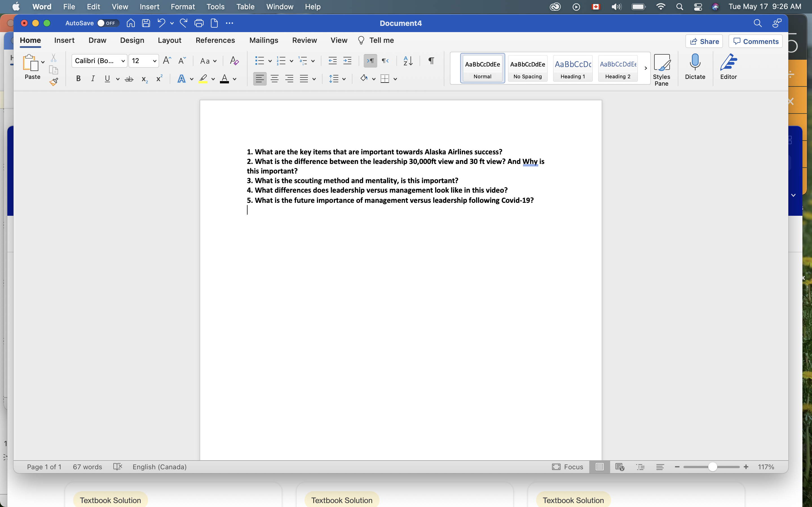
Task: Apply italic formatting
Action: click(x=92, y=79)
